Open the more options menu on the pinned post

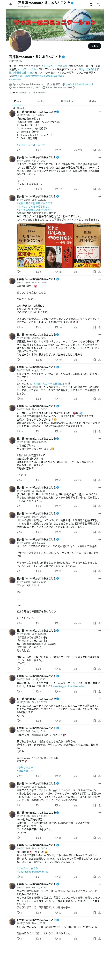99,112
